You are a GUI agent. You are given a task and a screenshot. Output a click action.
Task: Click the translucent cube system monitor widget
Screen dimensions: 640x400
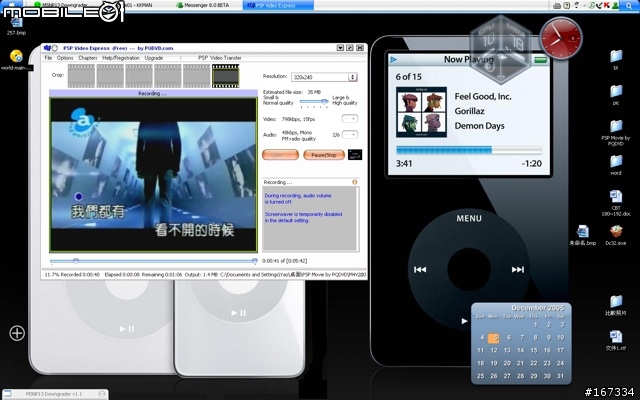tap(500, 49)
